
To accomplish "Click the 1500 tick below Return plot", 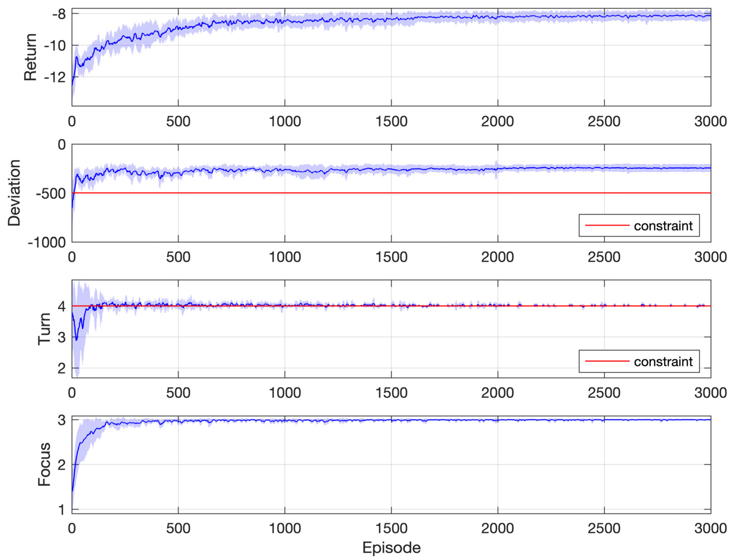I will point(391,121).
